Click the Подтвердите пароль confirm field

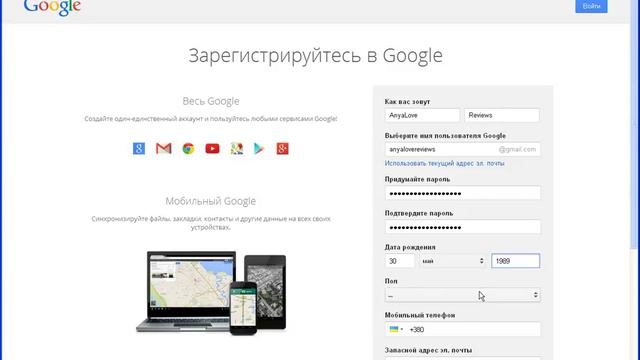[462, 227]
